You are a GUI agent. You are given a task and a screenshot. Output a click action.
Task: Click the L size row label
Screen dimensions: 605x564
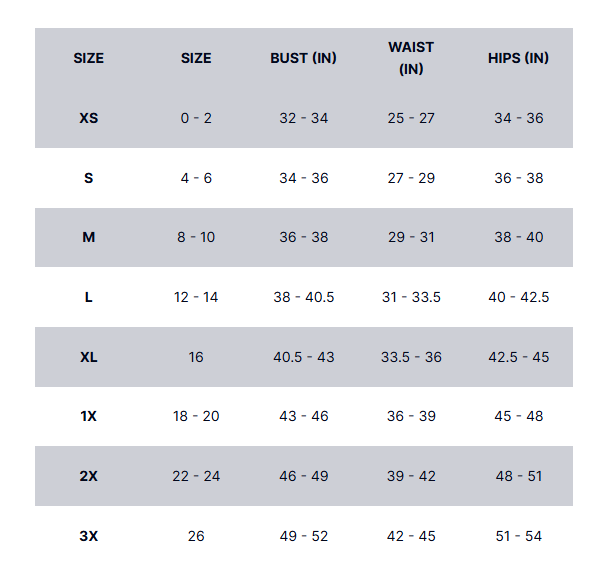(89, 297)
